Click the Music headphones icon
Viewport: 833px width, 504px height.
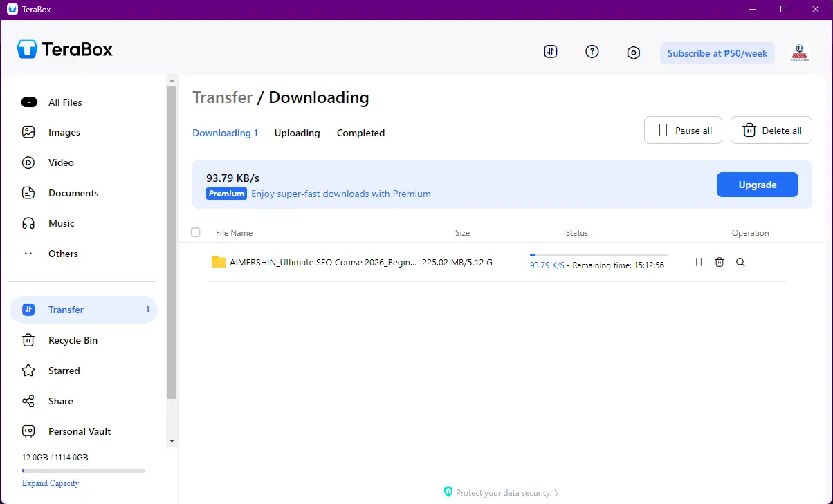28,223
